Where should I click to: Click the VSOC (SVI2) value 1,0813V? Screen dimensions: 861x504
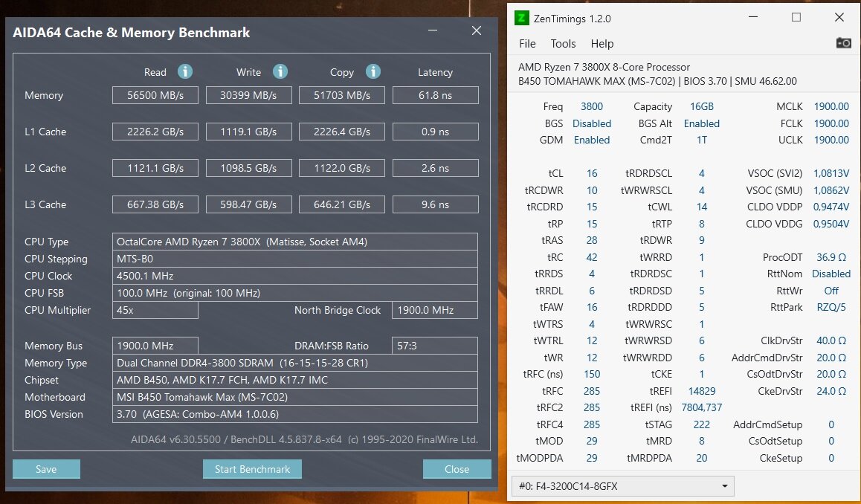tap(831, 173)
